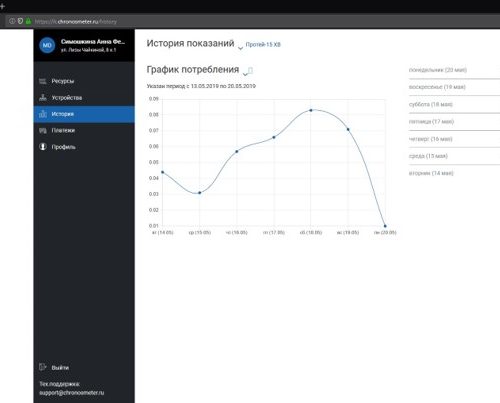Image resolution: width=500 pixels, height=403 pixels.
Task: Click the Платежи sidebar icon
Action: click(x=43, y=130)
